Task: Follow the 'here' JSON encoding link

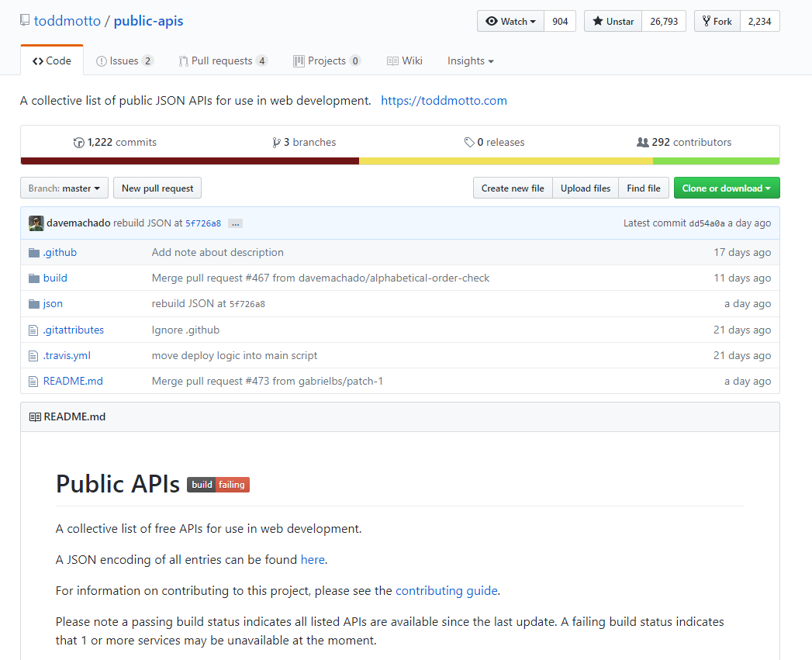Action: coord(313,559)
